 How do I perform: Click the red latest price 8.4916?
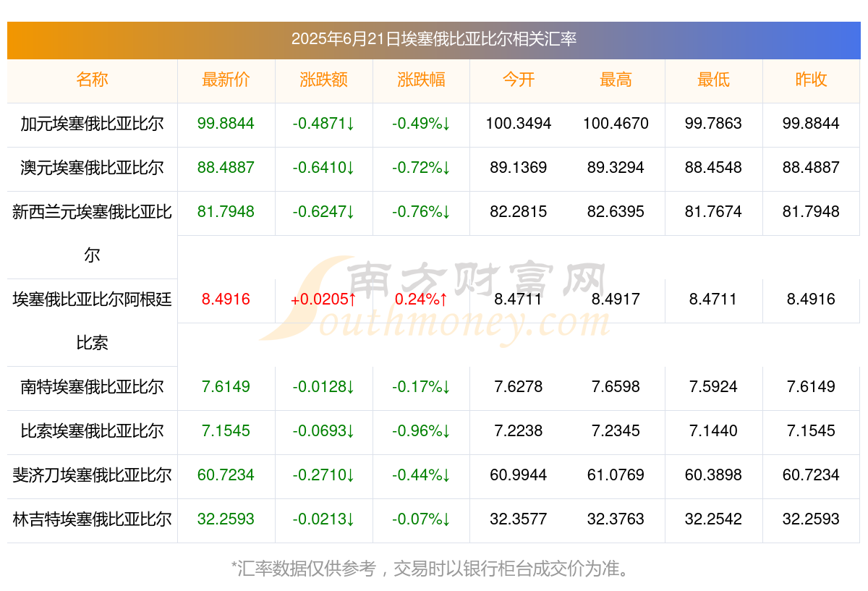tap(226, 299)
